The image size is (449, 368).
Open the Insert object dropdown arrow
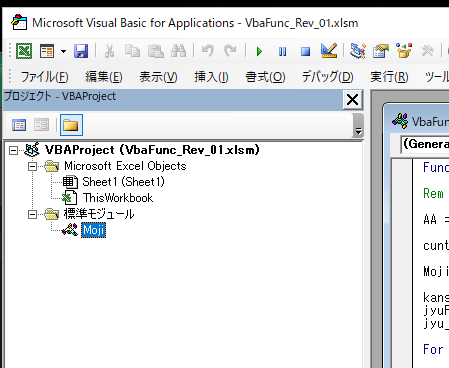tap(63, 51)
